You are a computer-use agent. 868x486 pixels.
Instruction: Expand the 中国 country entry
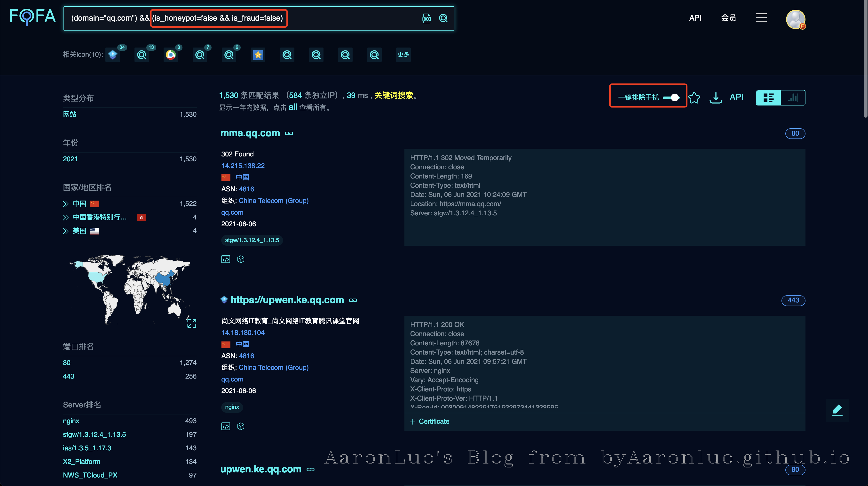tap(66, 204)
